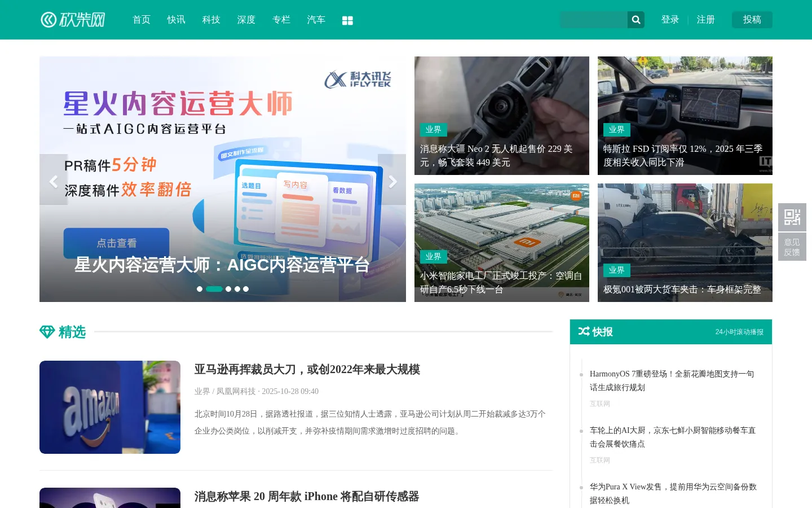The image size is (812, 508).
Task: Click the 点击查看 button in banner
Action: [116, 243]
